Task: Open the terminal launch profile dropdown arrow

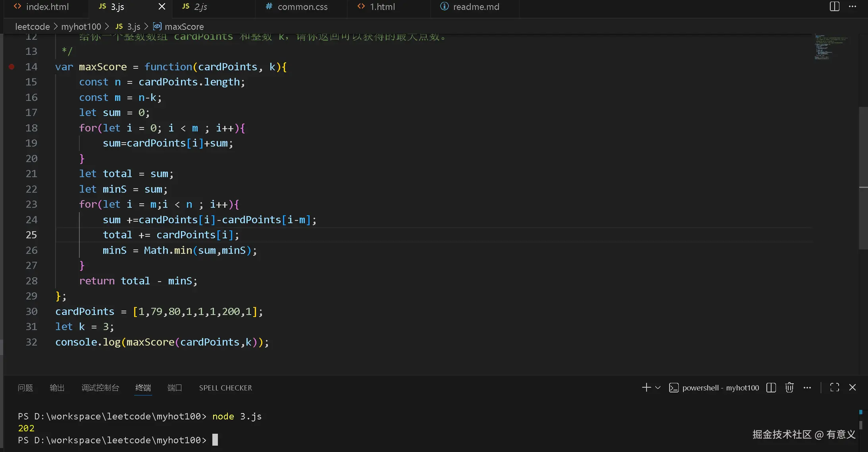Action: 658,388
